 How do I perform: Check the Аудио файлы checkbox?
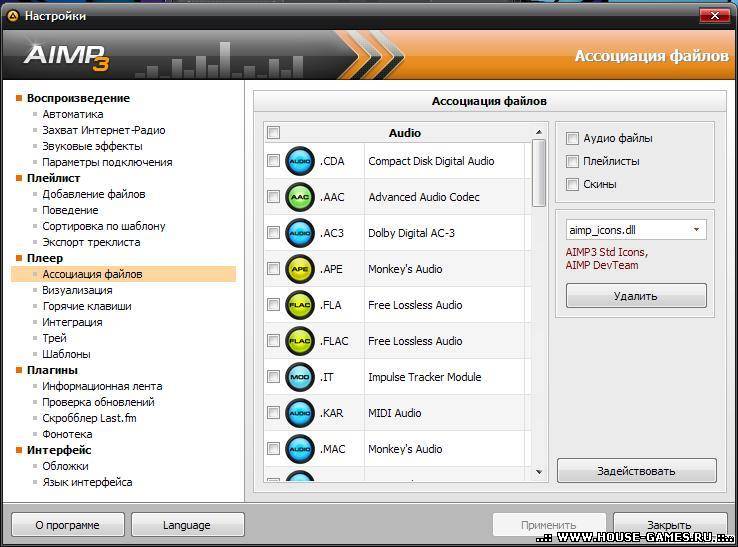tap(572, 138)
